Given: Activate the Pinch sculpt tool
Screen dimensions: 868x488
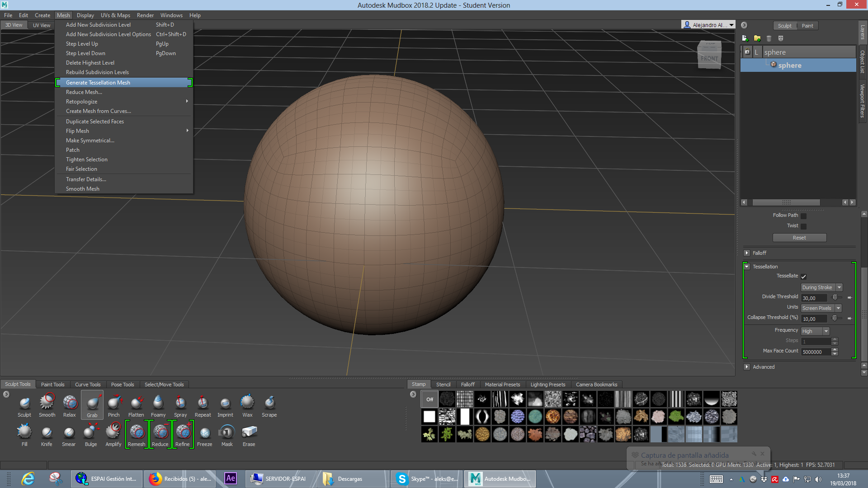Looking at the screenshot, I should coord(114,404).
